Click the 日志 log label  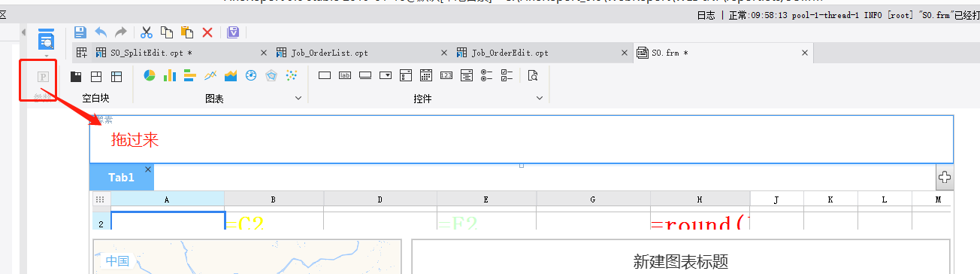(x=706, y=14)
